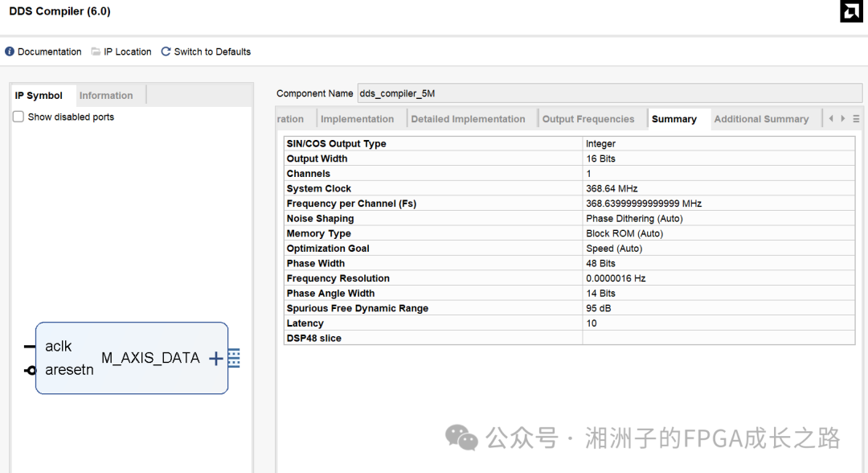The height and width of the screenshot is (473, 868).
Task: Switch to the Information tab
Action: pos(106,95)
